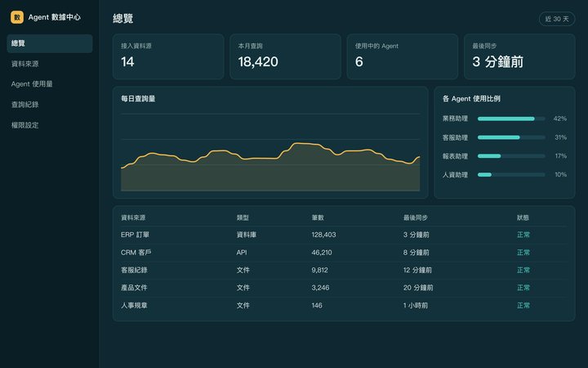The width and height of the screenshot is (588, 368).
Task: Click the 每日查詢量 chart title
Action: (138, 99)
